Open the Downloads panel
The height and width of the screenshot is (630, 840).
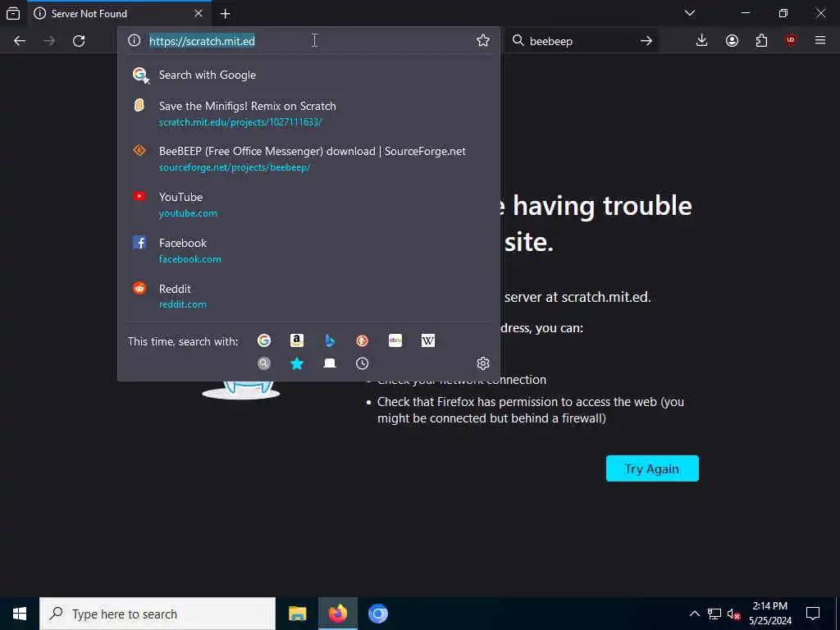(x=702, y=41)
